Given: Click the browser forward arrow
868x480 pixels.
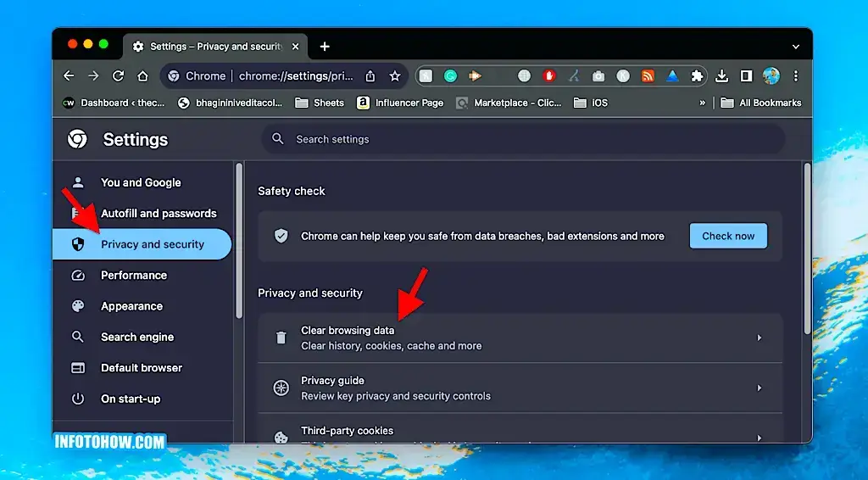Looking at the screenshot, I should (x=93, y=75).
